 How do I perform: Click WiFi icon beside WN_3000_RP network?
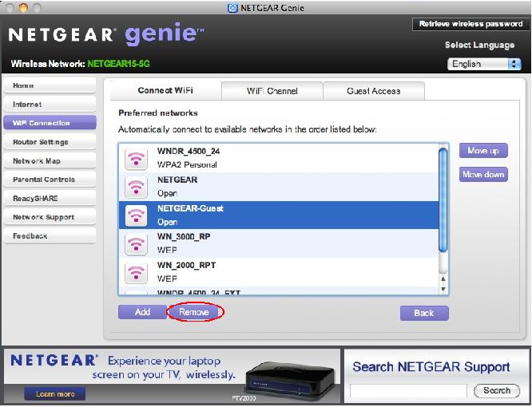pos(137,243)
